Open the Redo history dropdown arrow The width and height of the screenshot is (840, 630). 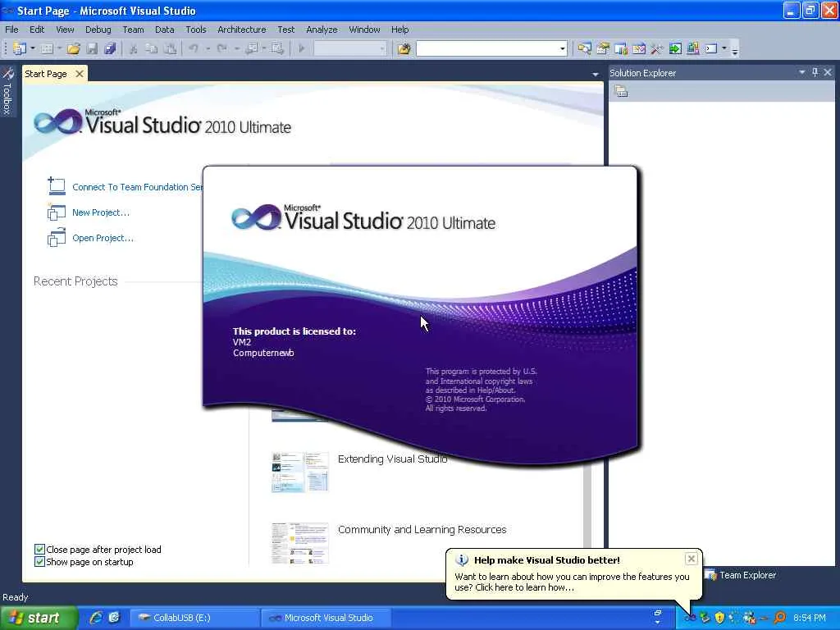(x=236, y=48)
